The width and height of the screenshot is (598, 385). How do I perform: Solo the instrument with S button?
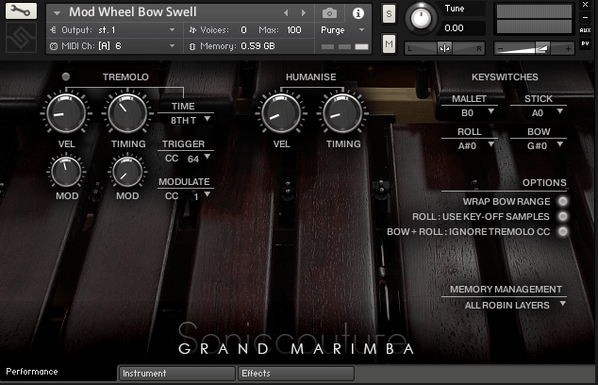389,14
